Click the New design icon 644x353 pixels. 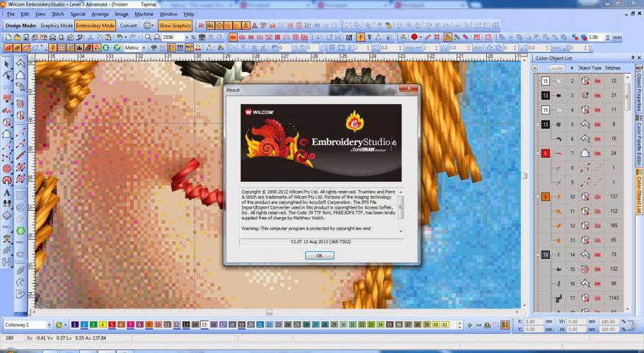pyautogui.click(x=8, y=37)
